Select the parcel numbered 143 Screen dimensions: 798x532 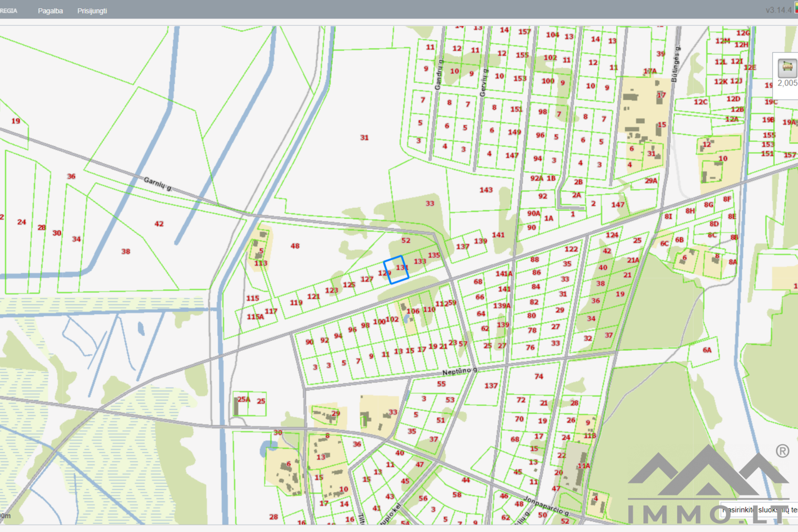(485, 190)
